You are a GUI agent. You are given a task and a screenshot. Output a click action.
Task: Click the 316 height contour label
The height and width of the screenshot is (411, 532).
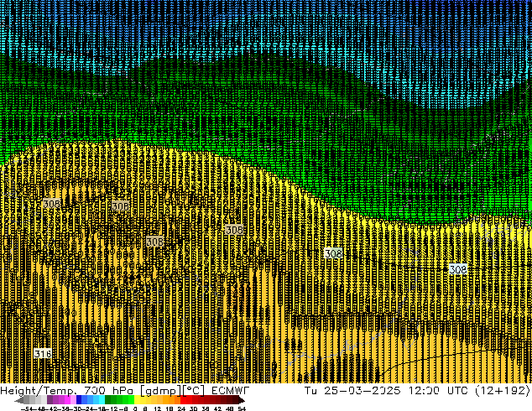click(43, 354)
